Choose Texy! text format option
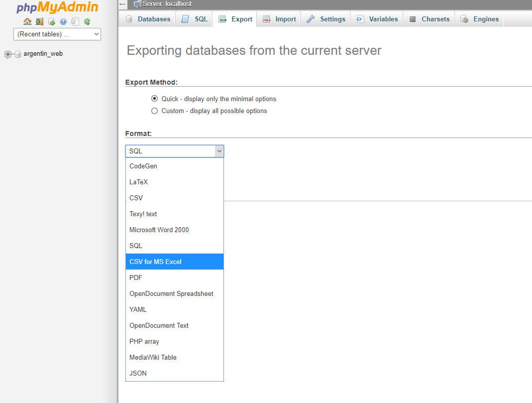 click(174, 214)
